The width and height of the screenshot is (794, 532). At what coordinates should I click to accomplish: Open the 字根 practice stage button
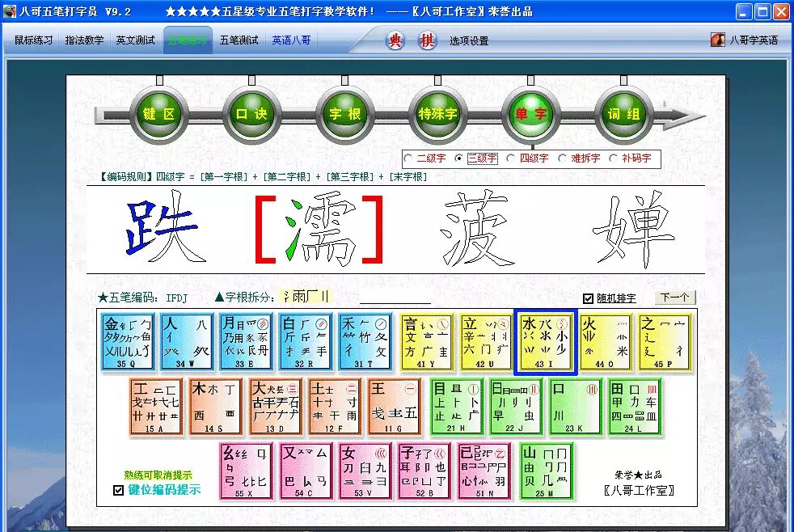coord(344,113)
